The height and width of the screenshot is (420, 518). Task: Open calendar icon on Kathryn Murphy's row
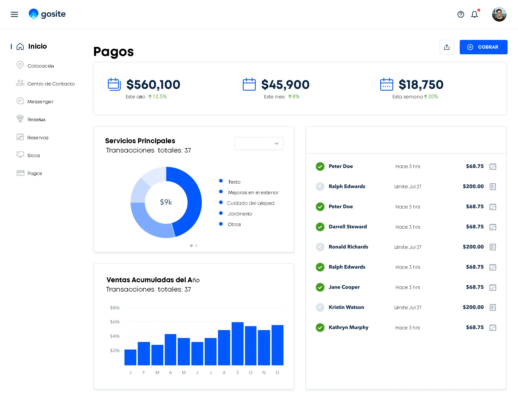pos(493,328)
